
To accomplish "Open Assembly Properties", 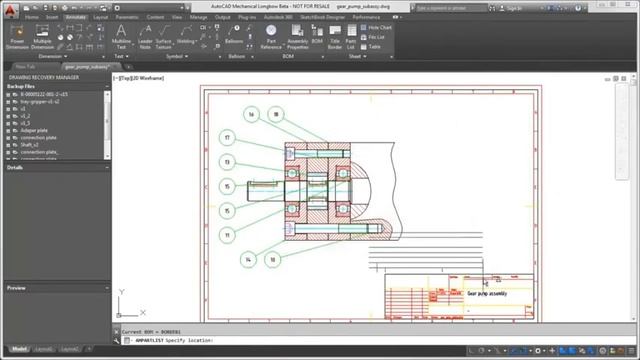I will (x=298, y=37).
